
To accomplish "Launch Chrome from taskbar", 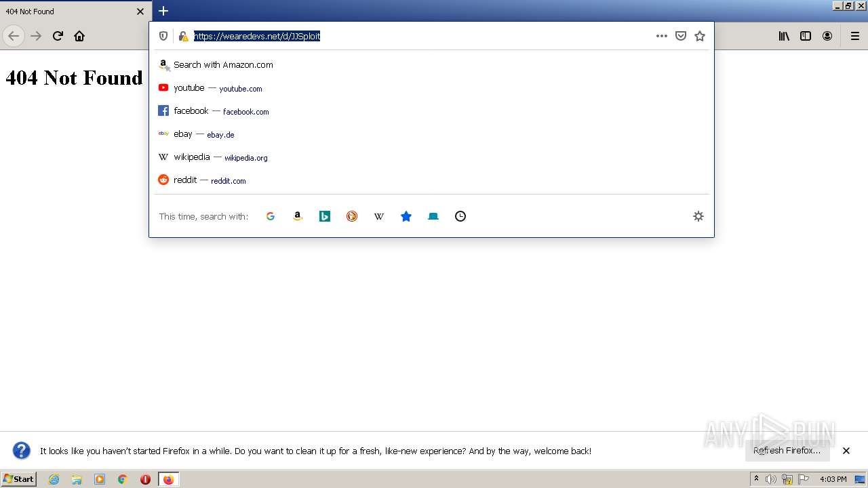I will click(x=123, y=479).
